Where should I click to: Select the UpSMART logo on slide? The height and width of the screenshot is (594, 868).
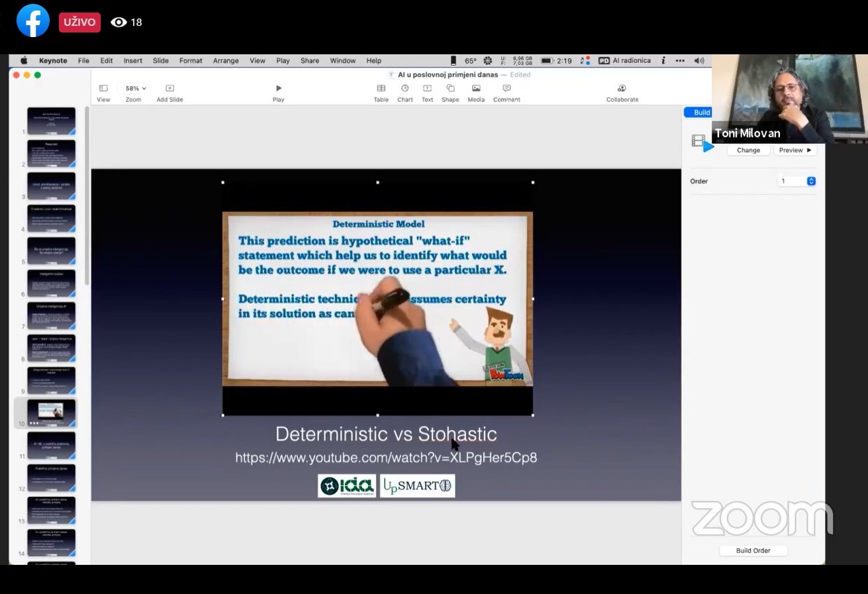tap(418, 485)
